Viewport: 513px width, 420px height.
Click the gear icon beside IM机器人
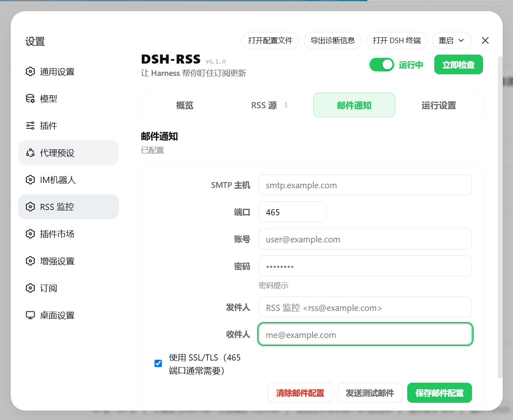[x=30, y=180]
